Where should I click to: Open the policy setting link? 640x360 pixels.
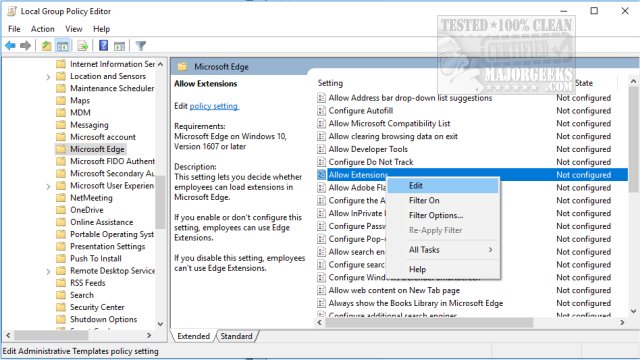pyautogui.click(x=214, y=106)
